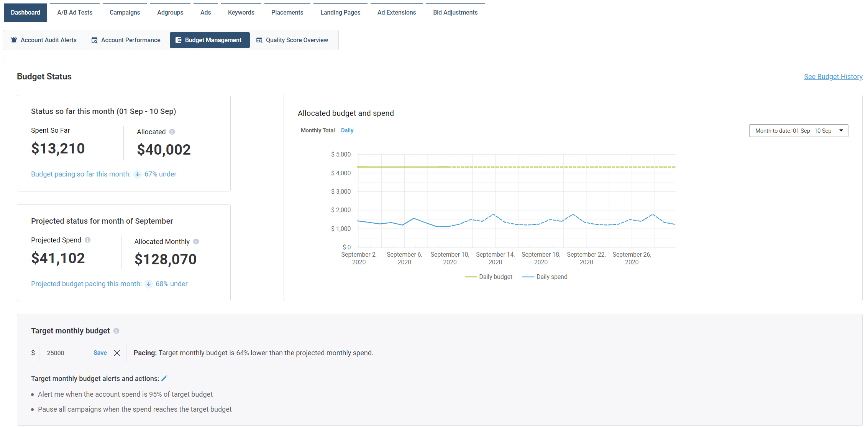Save the target monthly budget
The width and height of the screenshot is (868, 427).
coord(100,353)
